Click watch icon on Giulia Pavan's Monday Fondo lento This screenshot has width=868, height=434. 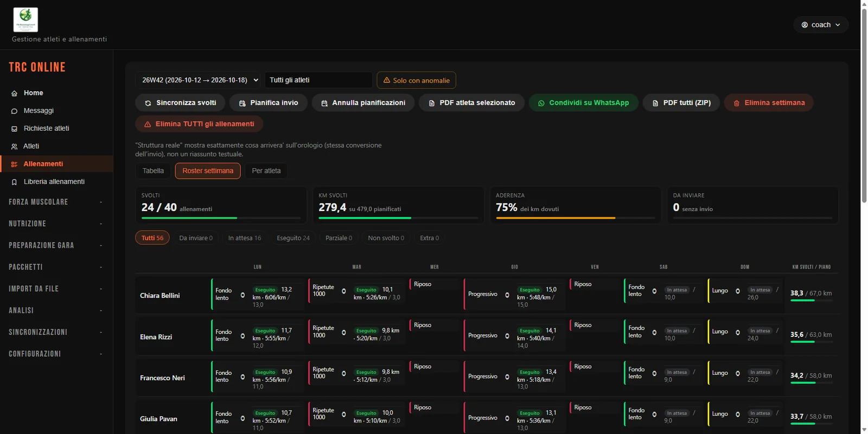242,418
